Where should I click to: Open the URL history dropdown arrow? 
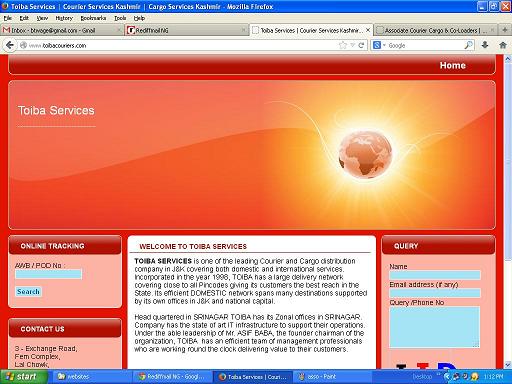click(x=352, y=45)
